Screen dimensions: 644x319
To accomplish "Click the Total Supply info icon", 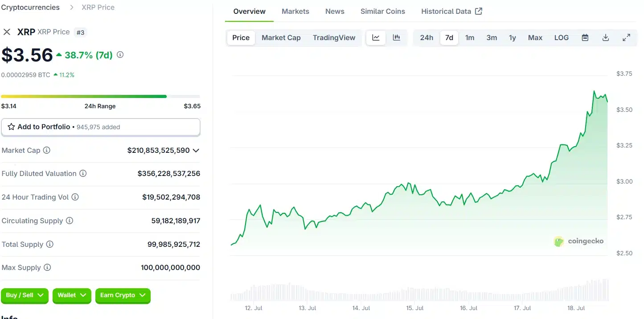I will pyautogui.click(x=50, y=244).
